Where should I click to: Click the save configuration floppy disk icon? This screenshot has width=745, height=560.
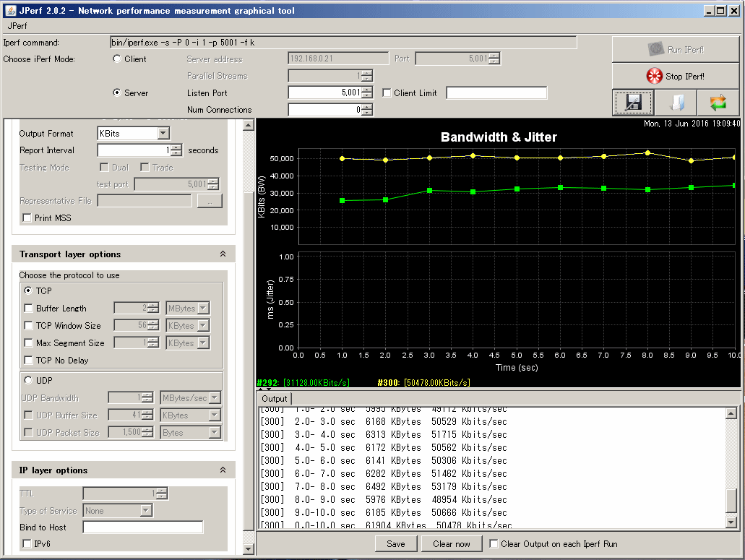[634, 103]
